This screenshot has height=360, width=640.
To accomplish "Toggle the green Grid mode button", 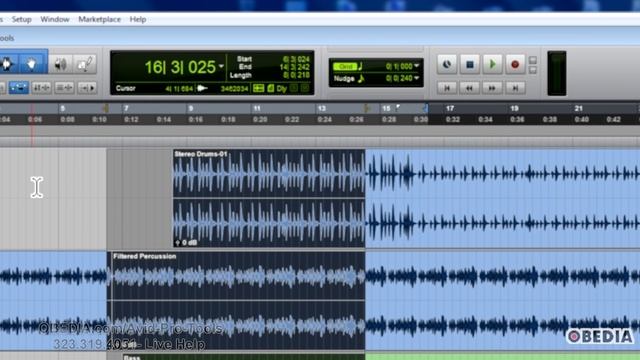I will point(345,66).
